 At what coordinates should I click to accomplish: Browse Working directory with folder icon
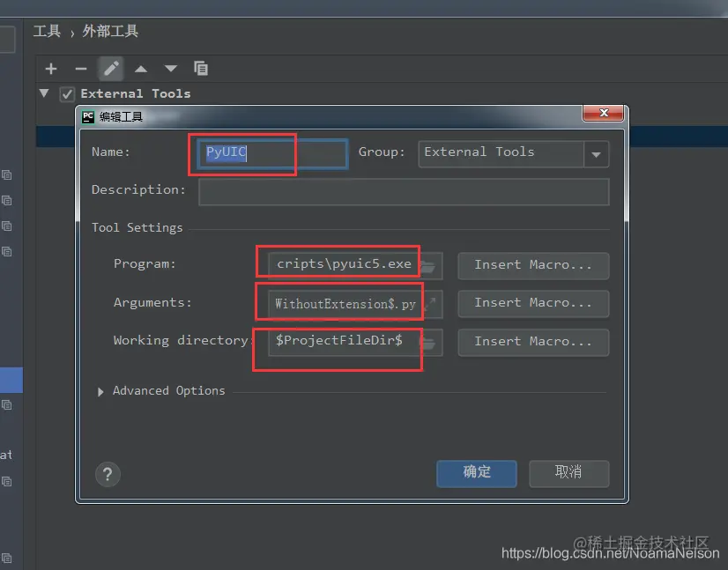coord(428,343)
